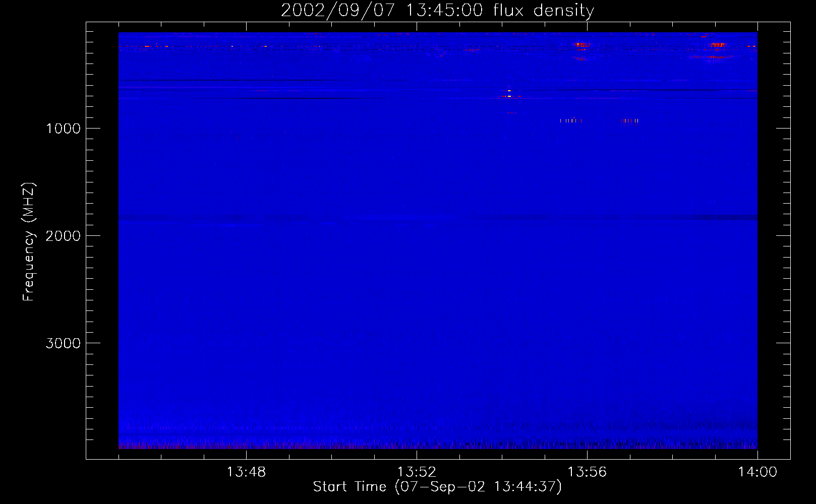Viewport: 816px width, 504px height.
Task: Click the 'Start Time (07-Sep-02 13:44:37)' label
Action: (437, 487)
